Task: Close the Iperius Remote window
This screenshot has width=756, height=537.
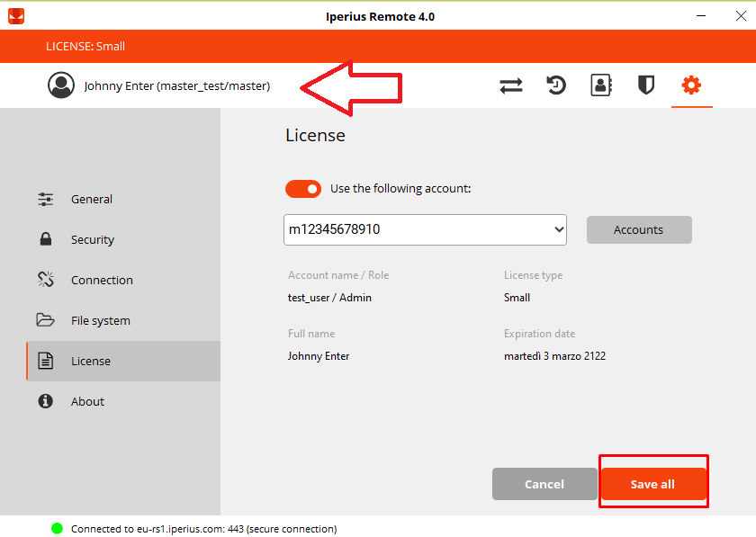Action: point(741,16)
